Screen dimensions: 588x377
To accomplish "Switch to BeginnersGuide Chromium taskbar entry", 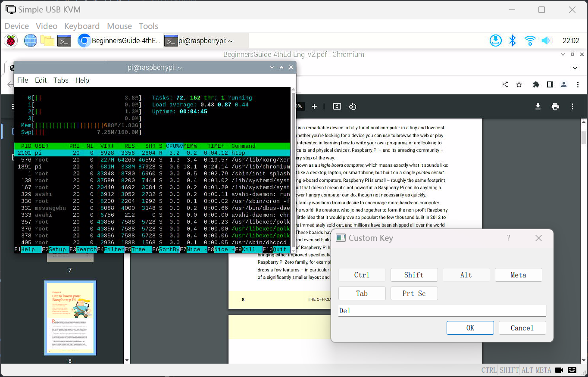I will tap(119, 41).
